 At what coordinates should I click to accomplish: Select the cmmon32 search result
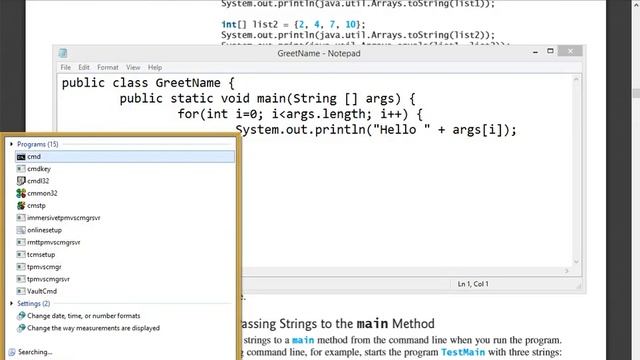click(x=125, y=193)
